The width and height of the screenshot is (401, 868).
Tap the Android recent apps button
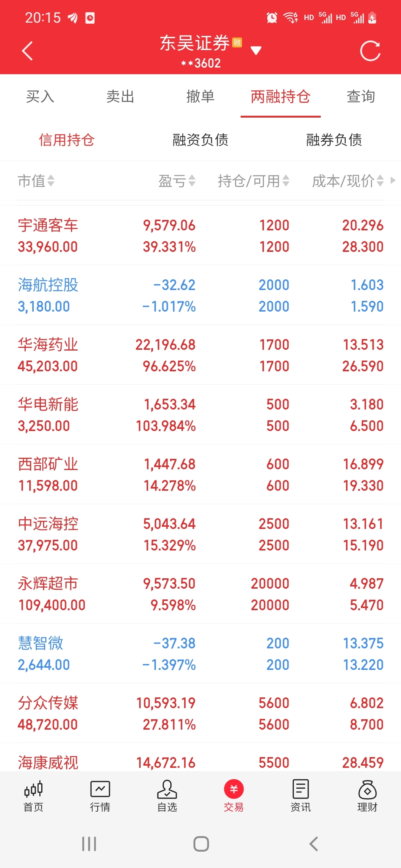tap(89, 844)
